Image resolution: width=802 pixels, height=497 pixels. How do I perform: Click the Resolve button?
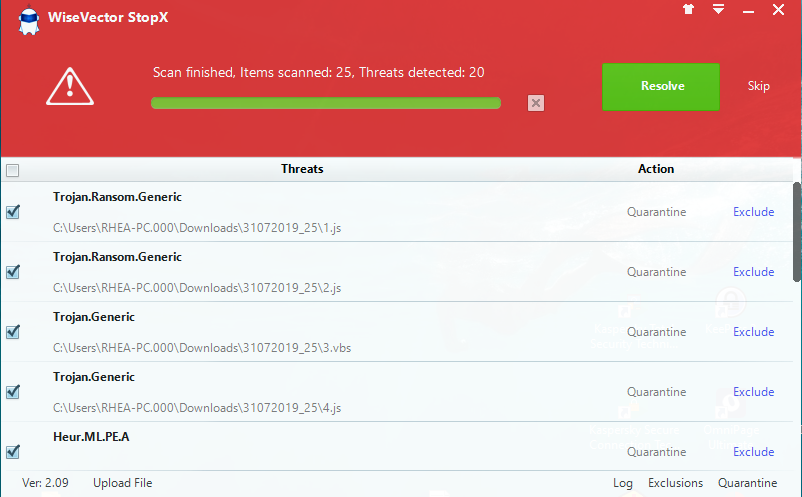(661, 86)
